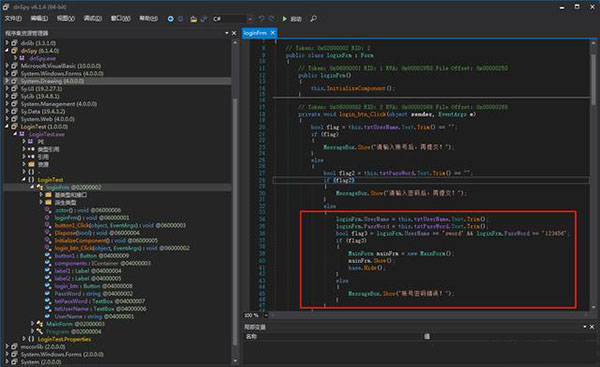
Task: Expand the System.Drawing (4.0.0.0) node
Action: coord(7,81)
